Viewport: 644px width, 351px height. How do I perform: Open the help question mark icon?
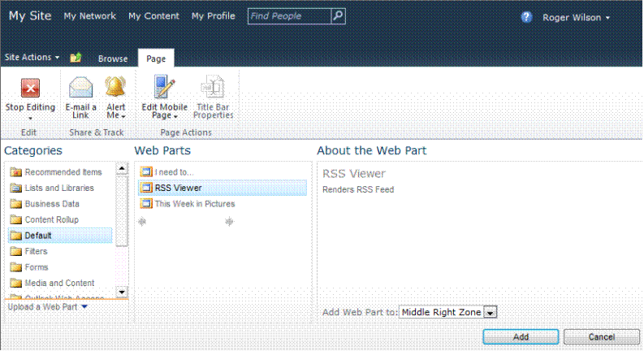526,17
